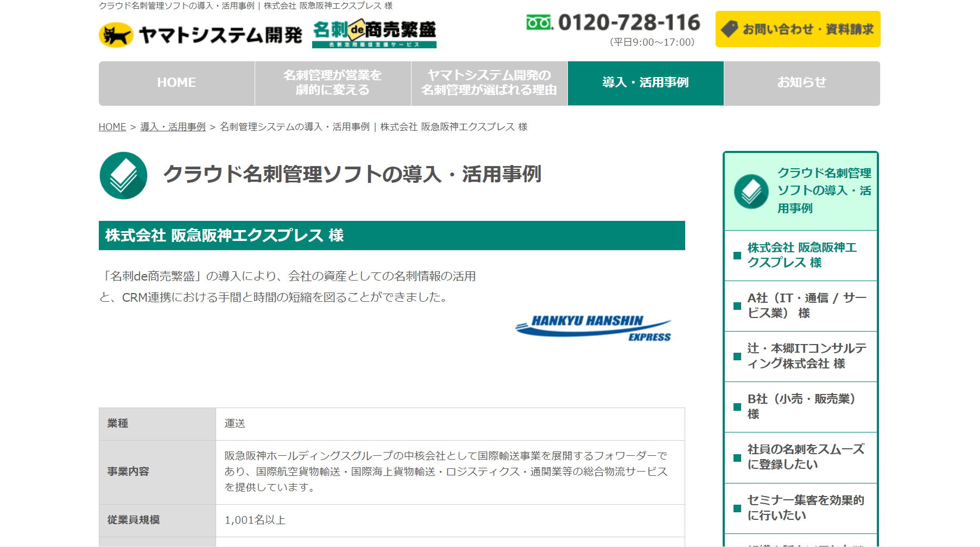Viewport: 980px width, 547px height.
Task: Open 名刺管理が営業を劇的に変える menu item
Action: tap(333, 83)
